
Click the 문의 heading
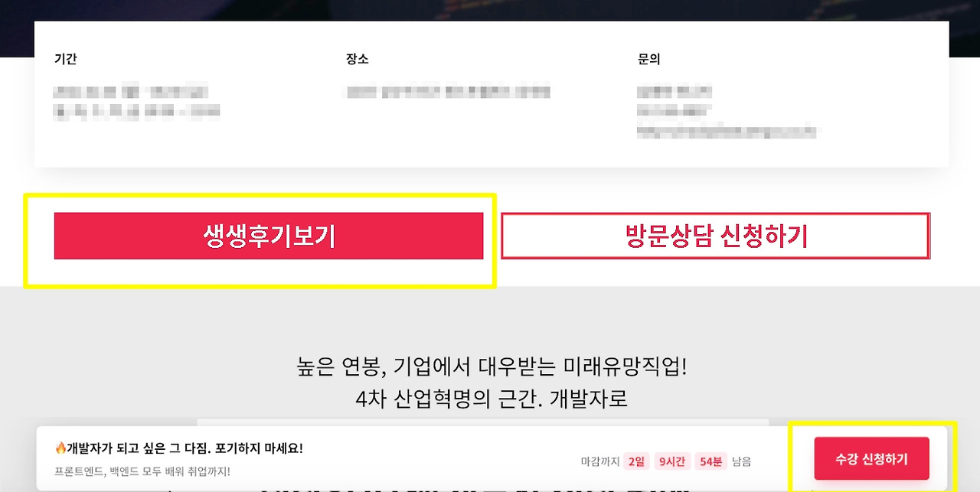click(x=648, y=59)
